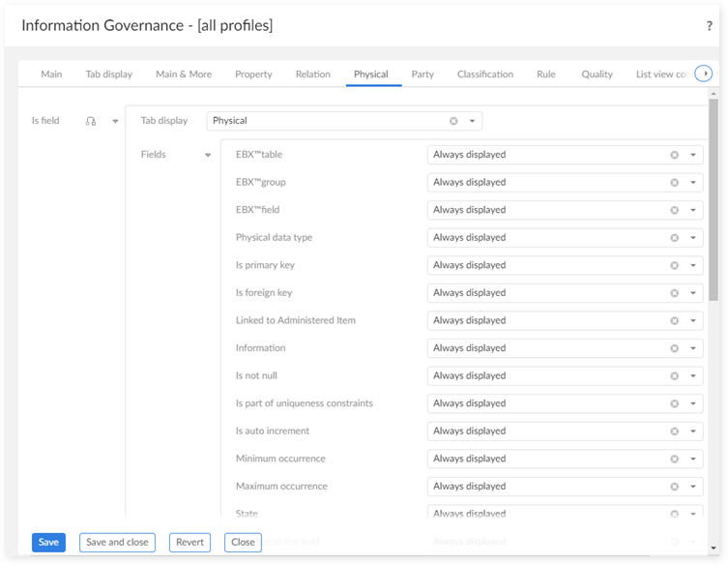Open the Is foreign key dropdown
The width and height of the screenshot is (728, 565).
(692, 293)
